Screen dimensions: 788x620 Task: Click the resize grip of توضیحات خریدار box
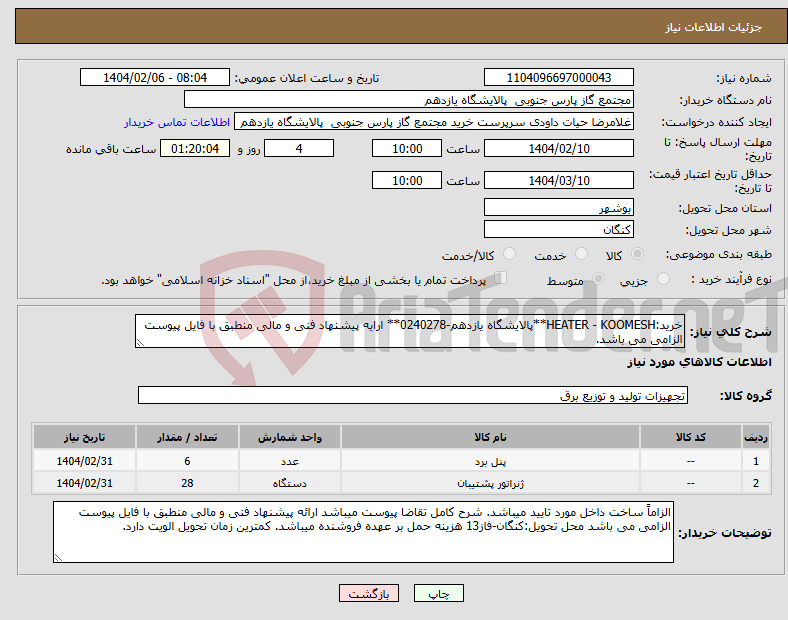pos(58,558)
